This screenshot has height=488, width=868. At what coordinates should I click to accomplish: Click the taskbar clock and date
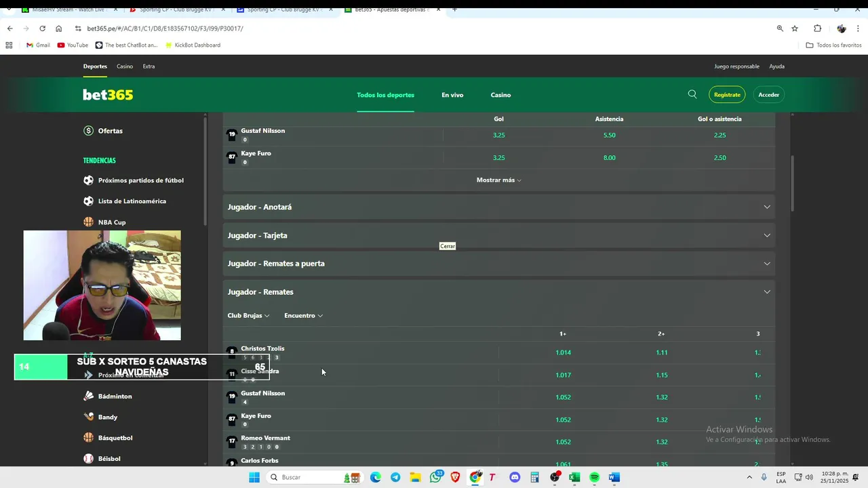833,477
